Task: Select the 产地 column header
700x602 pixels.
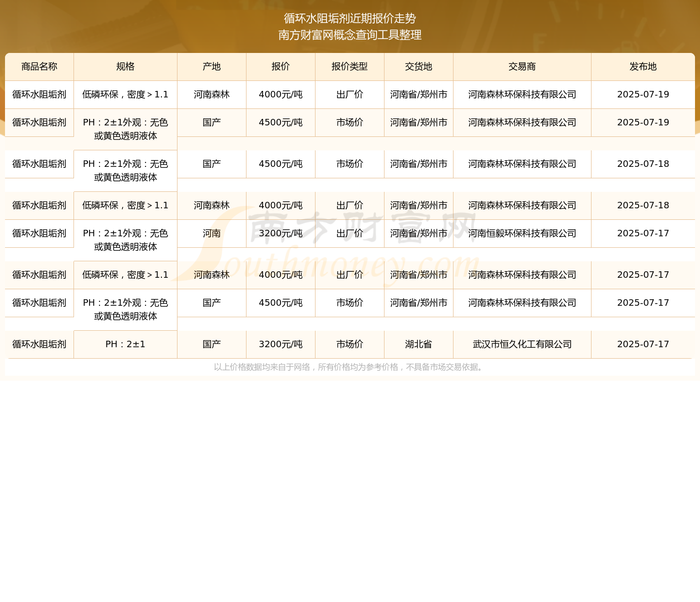Action: [x=212, y=66]
